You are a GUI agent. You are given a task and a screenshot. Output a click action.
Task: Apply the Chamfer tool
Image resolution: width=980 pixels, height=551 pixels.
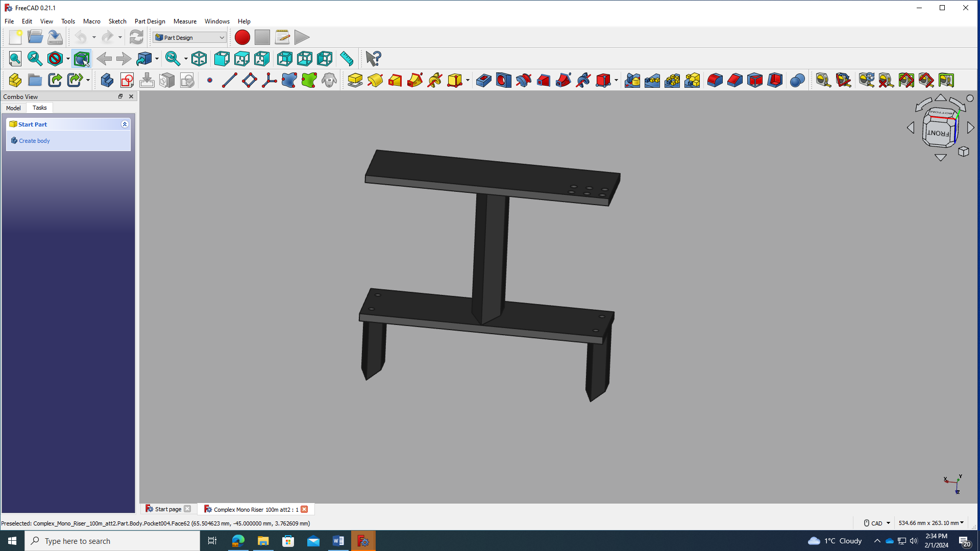tap(735, 80)
